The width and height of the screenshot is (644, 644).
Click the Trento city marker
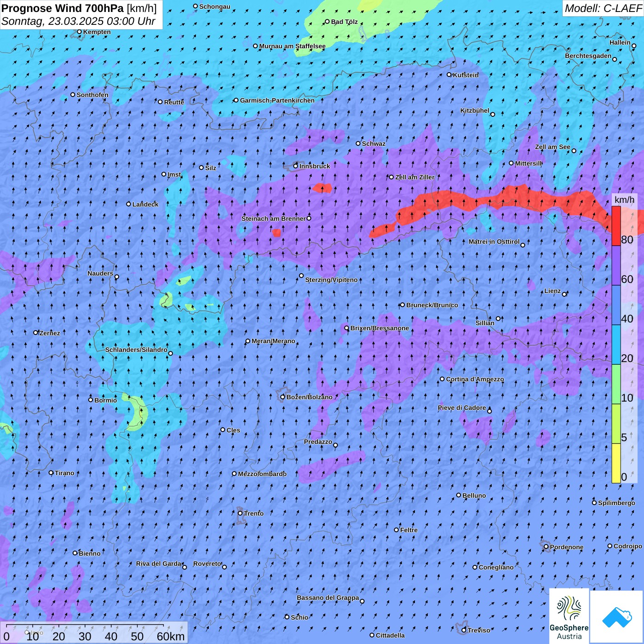(x=240, y=513)
